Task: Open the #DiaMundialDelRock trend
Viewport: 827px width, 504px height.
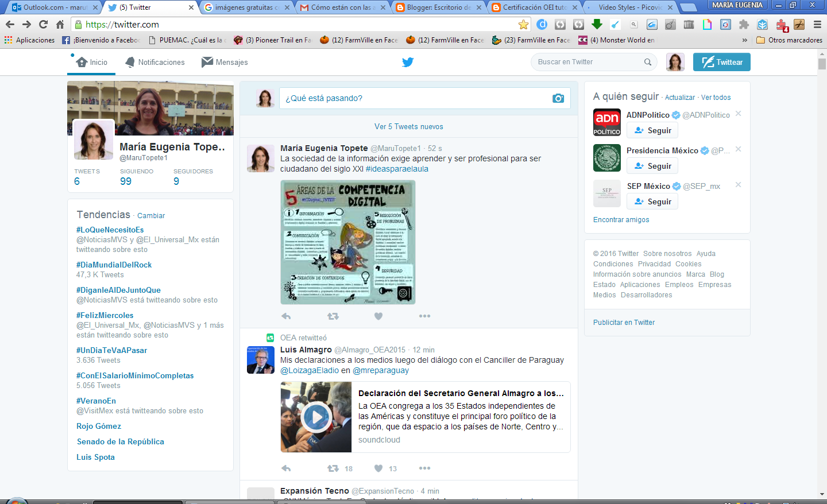Action: (114, 265)
